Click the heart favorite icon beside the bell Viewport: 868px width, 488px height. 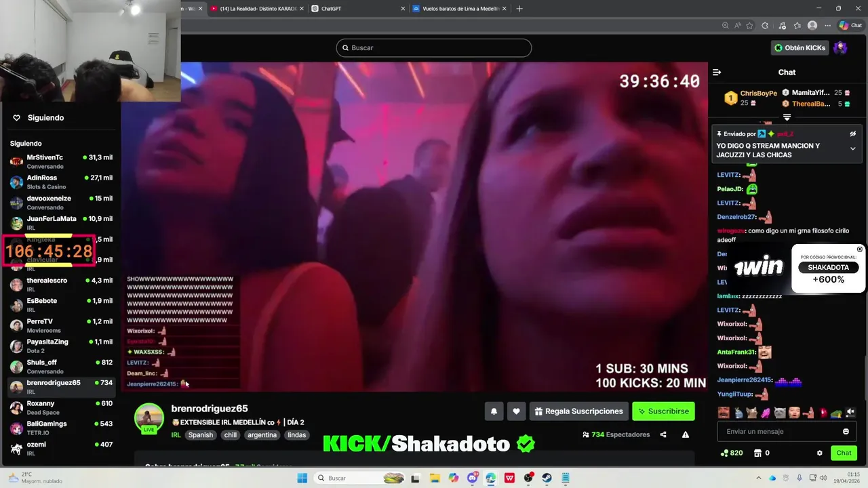[x=516, y=411]
